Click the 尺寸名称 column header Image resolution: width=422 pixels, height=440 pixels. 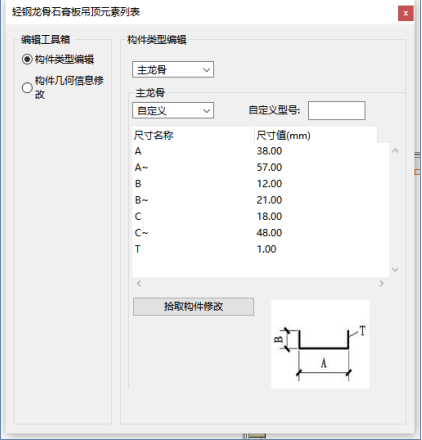click(193, 135)
